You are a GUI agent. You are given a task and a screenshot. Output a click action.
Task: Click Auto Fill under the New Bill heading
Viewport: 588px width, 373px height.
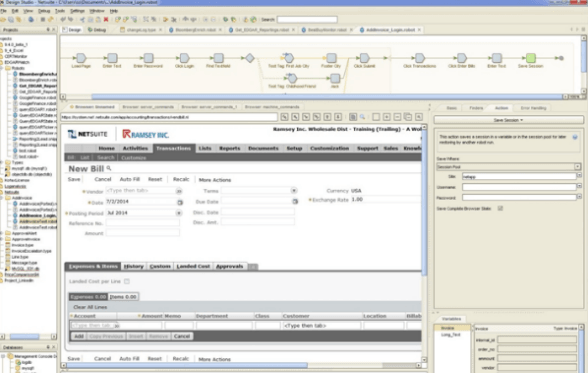pyautogui.click(x=129, y=180)
